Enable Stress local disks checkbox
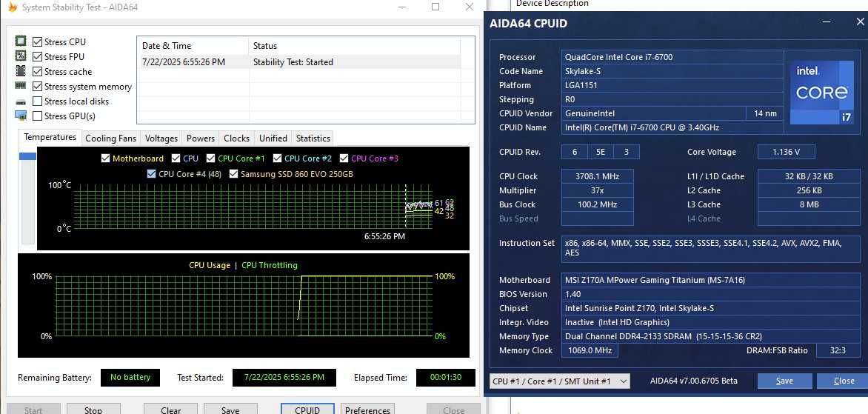The height and width of the screenshot is (414, 868). [x=37, y=101]
